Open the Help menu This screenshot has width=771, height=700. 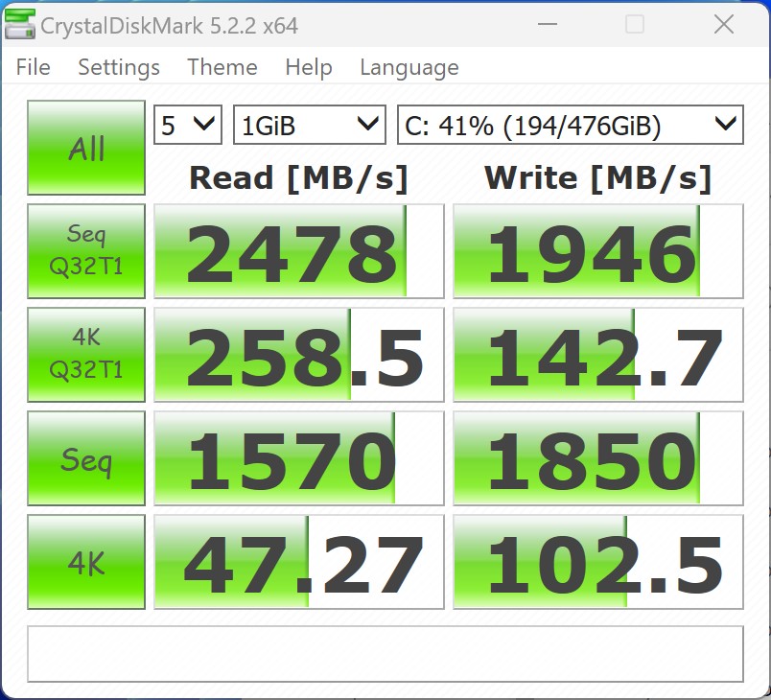[x=309, y=67]
